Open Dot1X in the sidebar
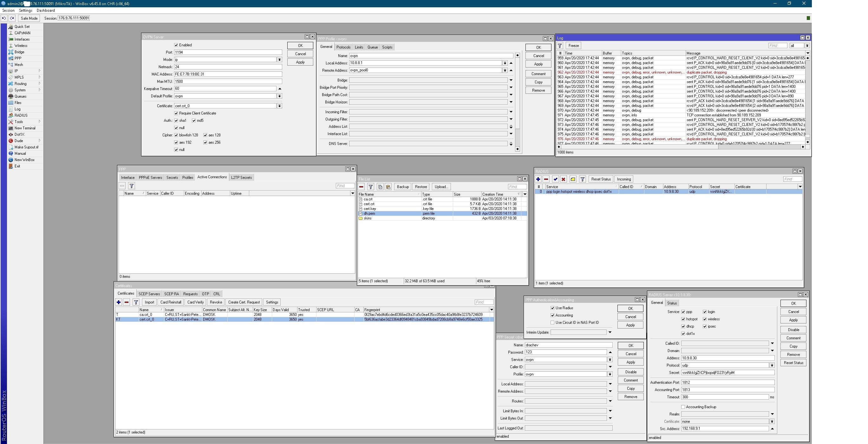This screenshot has height=444, width=868. coord(19,134)
